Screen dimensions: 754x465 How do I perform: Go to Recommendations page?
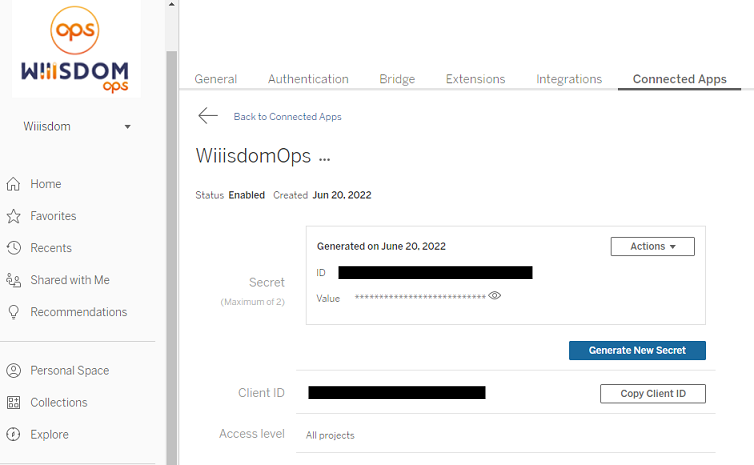click(79, 312)
